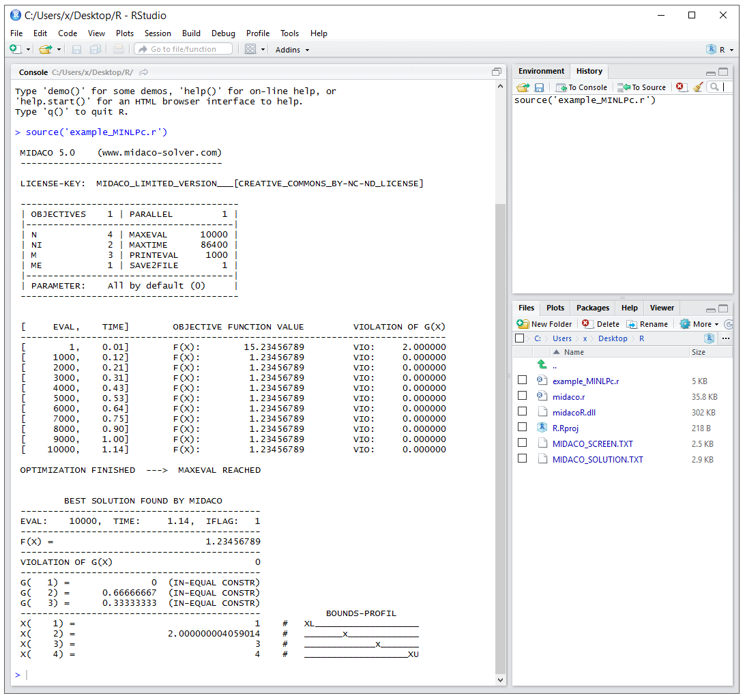
Task: Open the Code menu
Action: coord(68,33)
